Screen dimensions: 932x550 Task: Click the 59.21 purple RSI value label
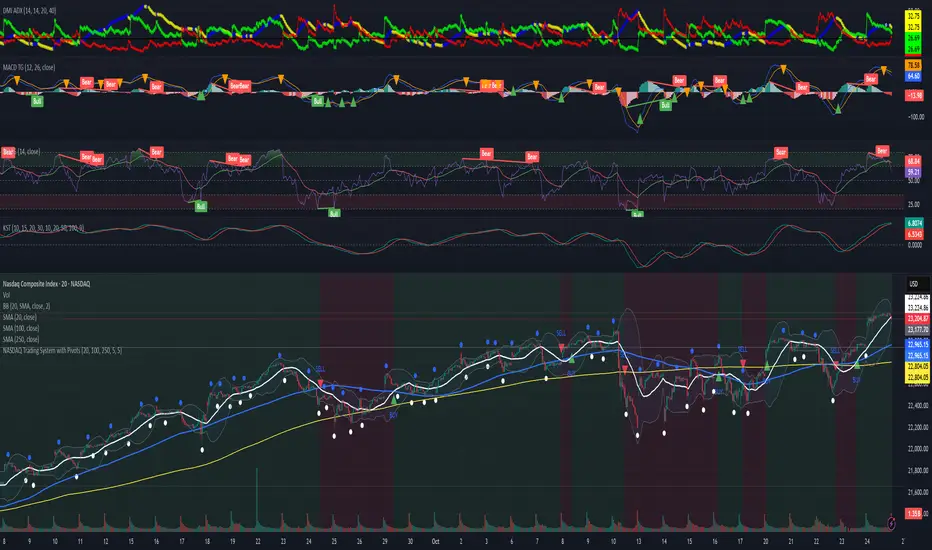[x=913, y=172]
